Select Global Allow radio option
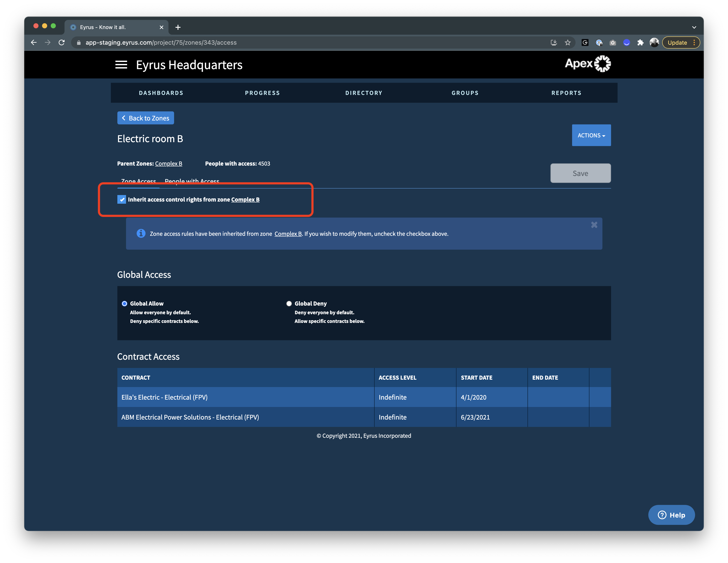728x563 pixels. 124,304
